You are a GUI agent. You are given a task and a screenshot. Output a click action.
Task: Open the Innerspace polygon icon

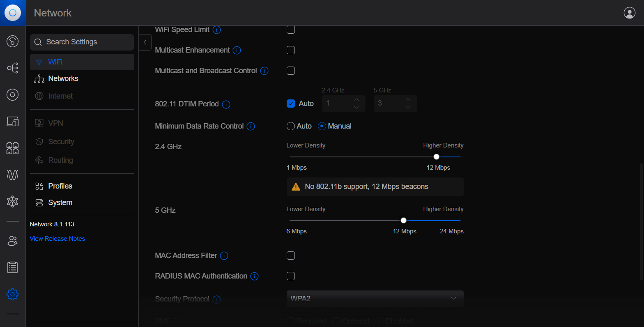pyautogui.click(x=13, y=201)
